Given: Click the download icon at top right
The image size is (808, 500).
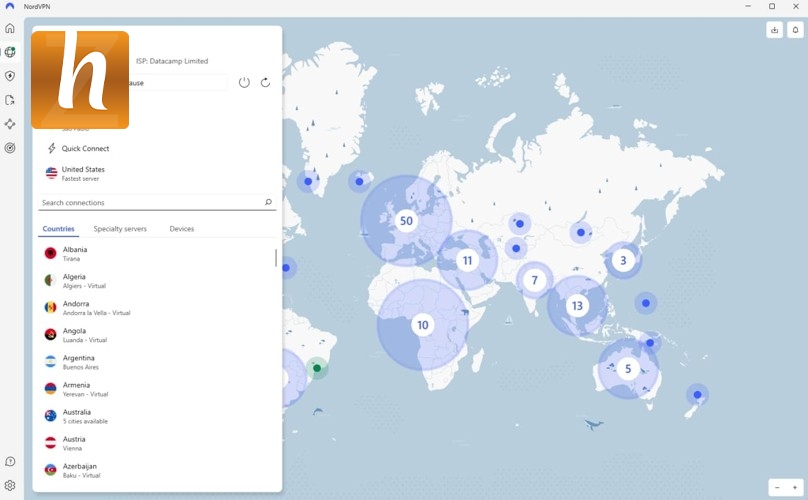Looking at the screenshot, I should click(x=774, y=30).
